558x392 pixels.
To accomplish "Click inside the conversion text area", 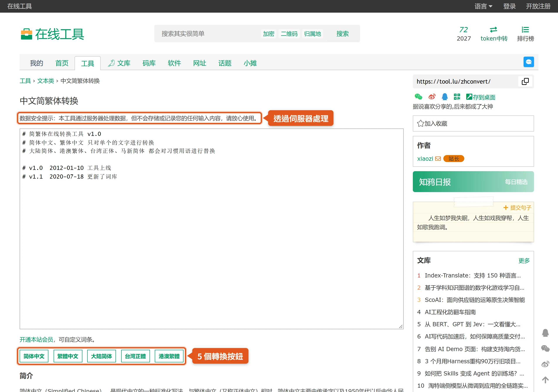I will click(x=211, y=229).
